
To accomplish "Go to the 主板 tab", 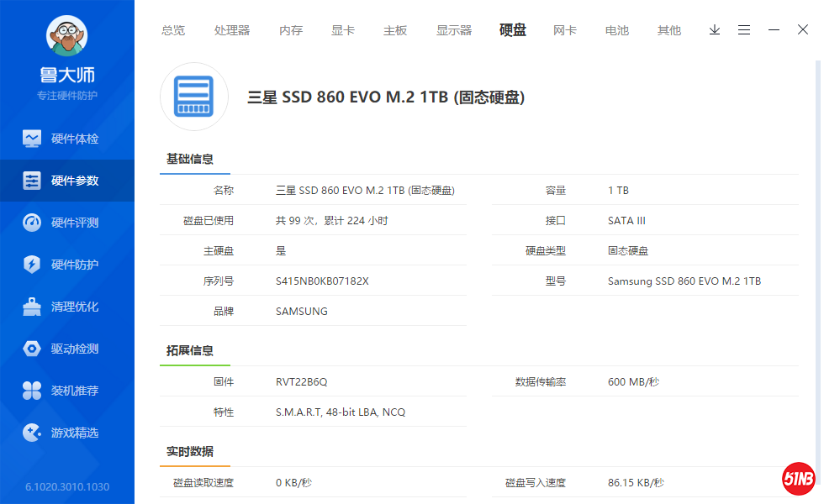I will [395, 30].
